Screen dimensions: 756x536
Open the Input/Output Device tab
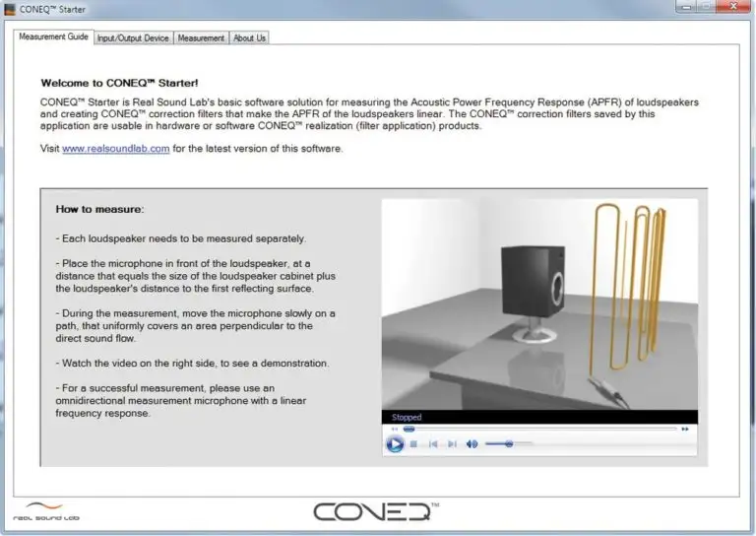[x=133, y=38]
